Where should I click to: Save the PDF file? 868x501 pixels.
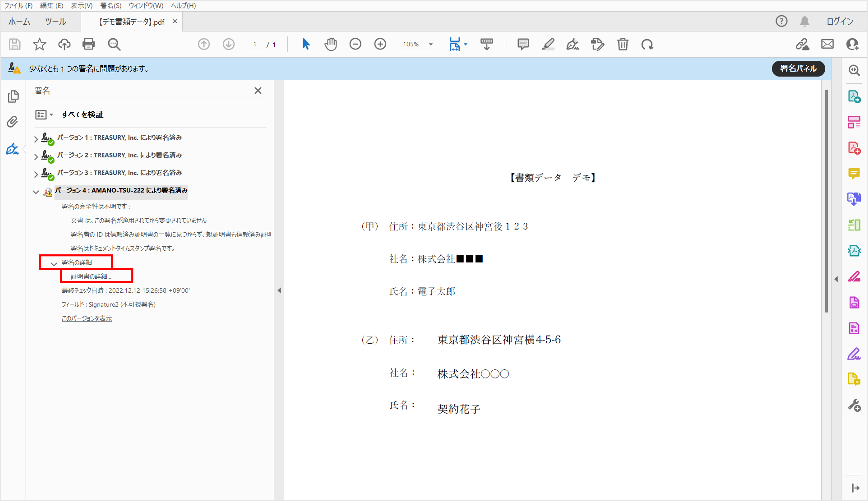tap(15, 44)
